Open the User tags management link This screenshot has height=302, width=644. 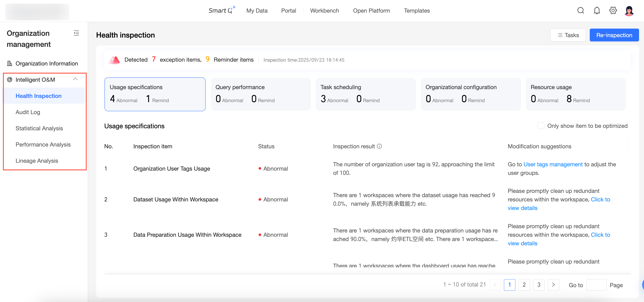(553, 164)
